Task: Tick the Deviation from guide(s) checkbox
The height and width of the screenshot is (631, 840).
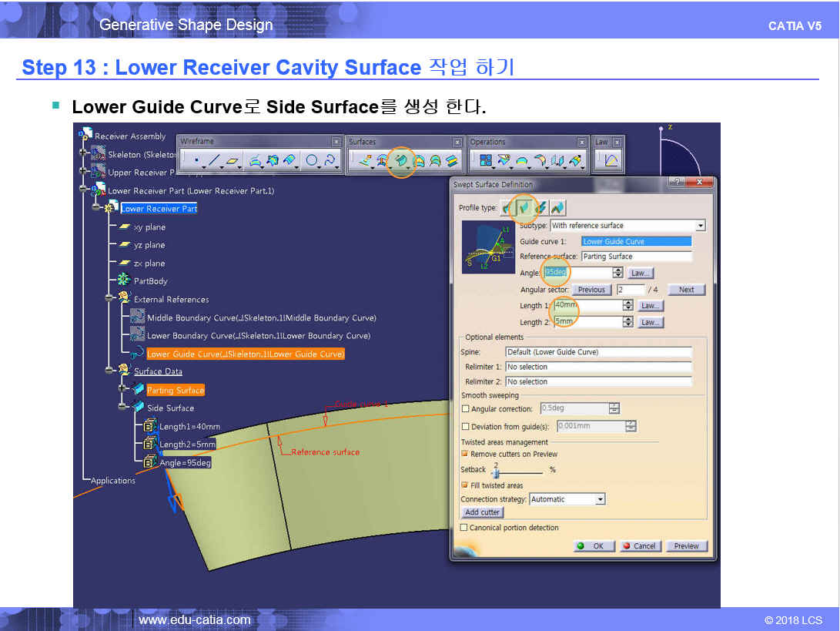Action: (465, 427)
